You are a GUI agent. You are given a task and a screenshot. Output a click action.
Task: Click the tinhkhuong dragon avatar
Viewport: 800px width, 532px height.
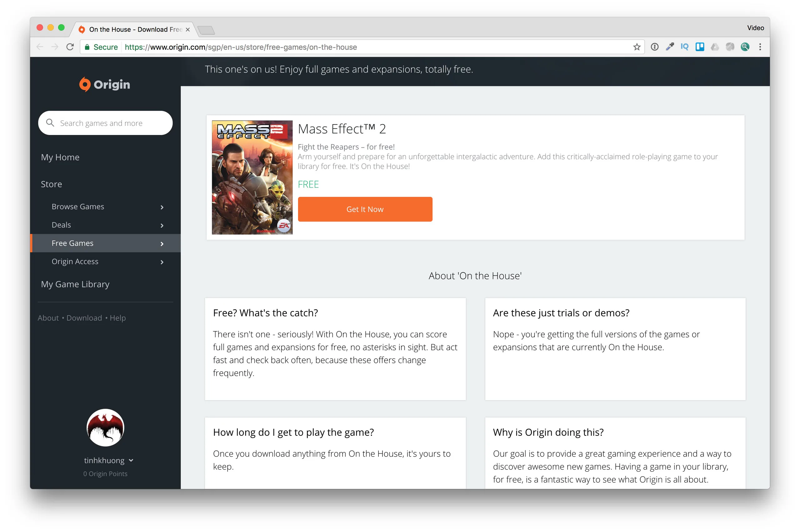[105, 427]
